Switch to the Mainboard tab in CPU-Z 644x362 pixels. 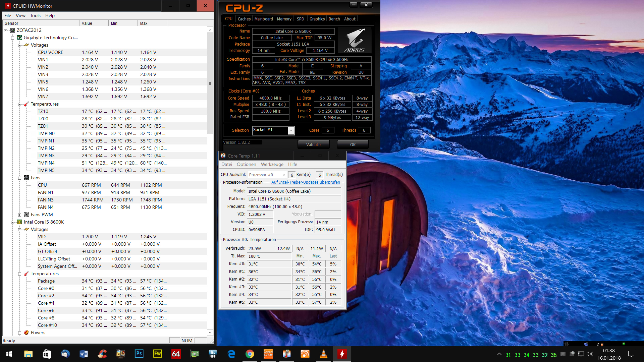click(263, 19)
